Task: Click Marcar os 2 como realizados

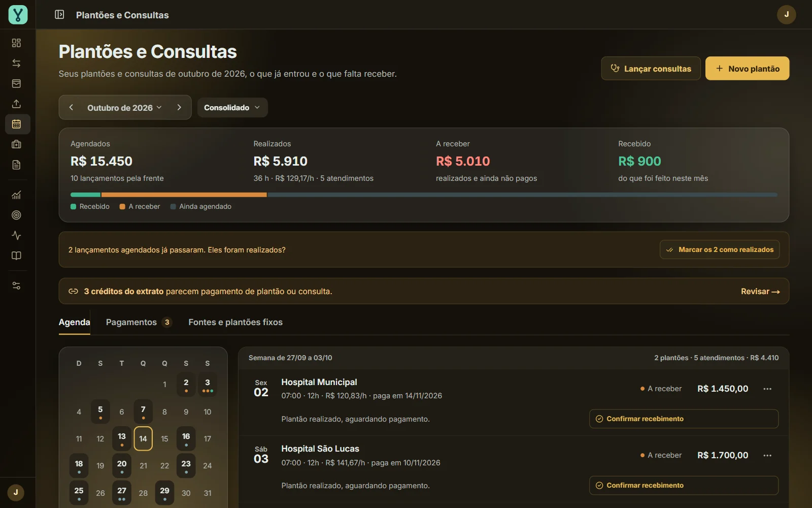Action: tap(720, 249)
